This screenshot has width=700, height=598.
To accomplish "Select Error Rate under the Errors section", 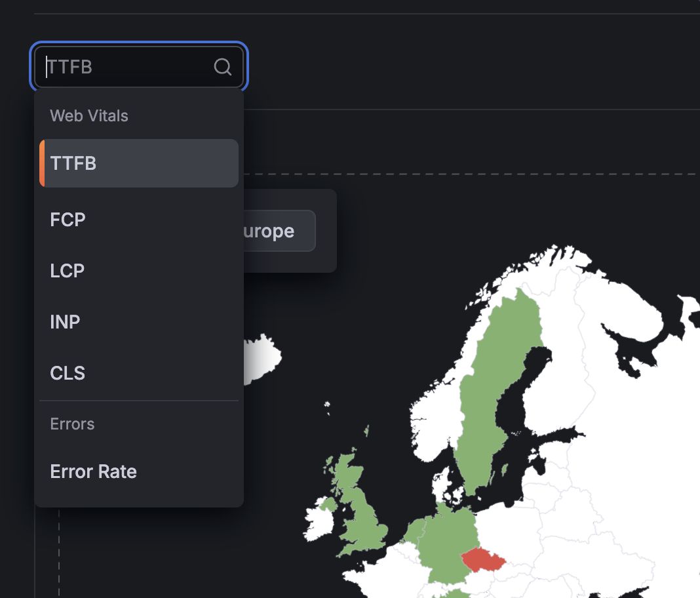I will (x=93, y=471).
